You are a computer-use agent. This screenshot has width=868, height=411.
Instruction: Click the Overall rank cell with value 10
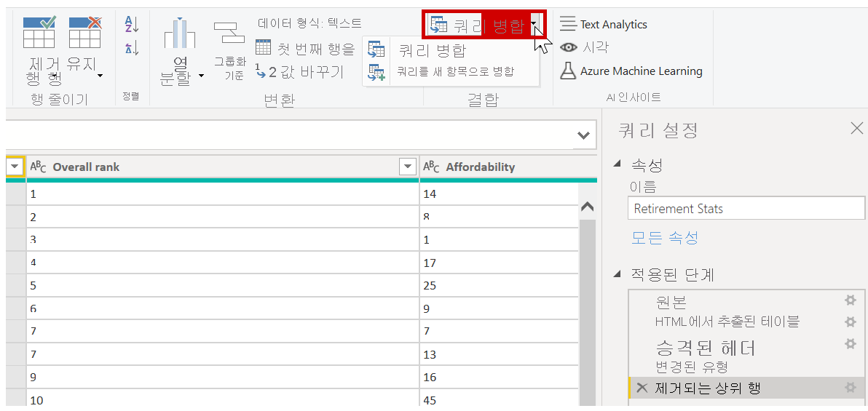pos(223,401)
